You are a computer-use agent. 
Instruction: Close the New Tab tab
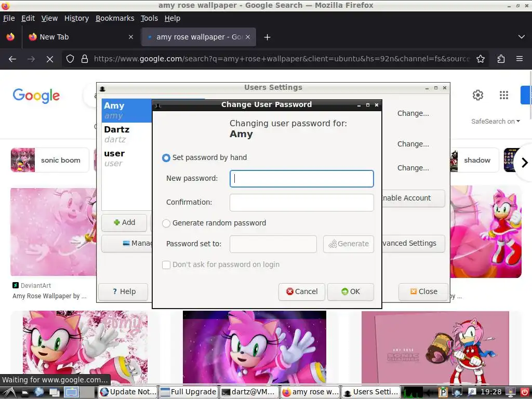(x=131, y=37)
